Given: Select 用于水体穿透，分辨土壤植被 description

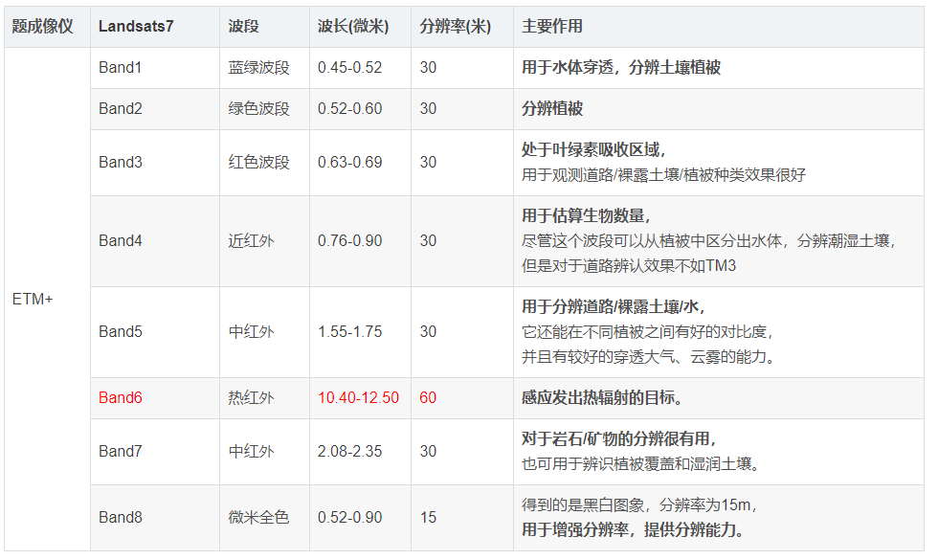Looking at the screenshot, I should click(x=621, y=68).
